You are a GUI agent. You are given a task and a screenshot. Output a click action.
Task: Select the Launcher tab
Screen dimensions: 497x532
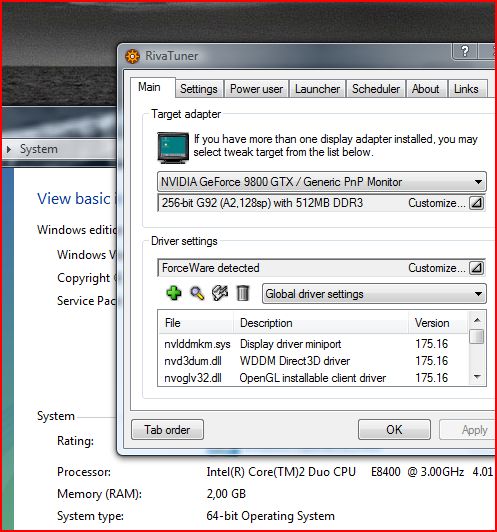pyautogui.click(x=317, y=89)
